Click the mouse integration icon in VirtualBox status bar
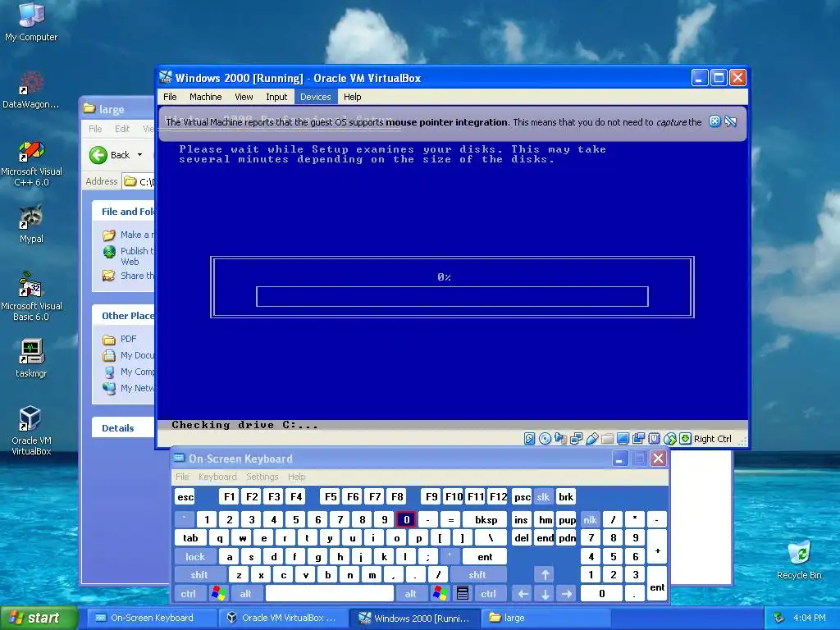Screen dimensions: 840x630 pyautogui.click(x=669, y=440)
